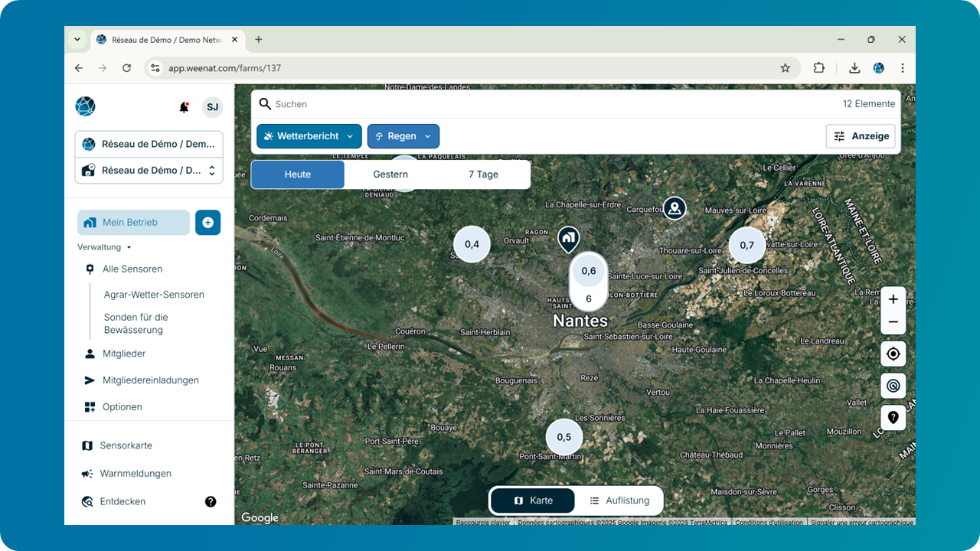Open Optionen settings page

[x=122, y=407]
